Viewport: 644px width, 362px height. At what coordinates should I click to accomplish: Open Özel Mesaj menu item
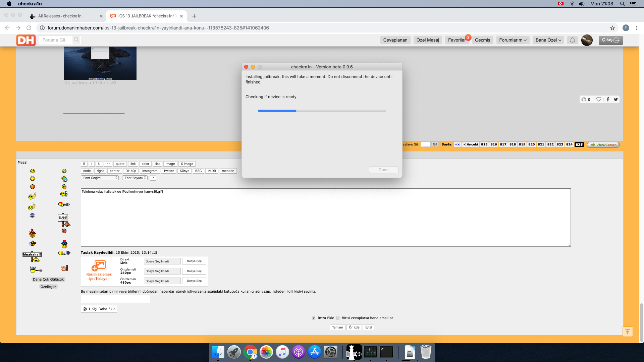point(428,40)
